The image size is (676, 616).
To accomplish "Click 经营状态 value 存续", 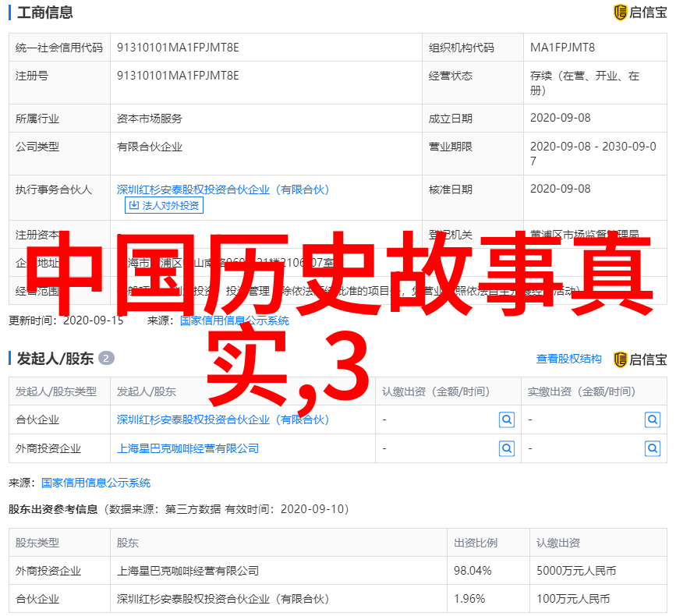I will point(585,83).
